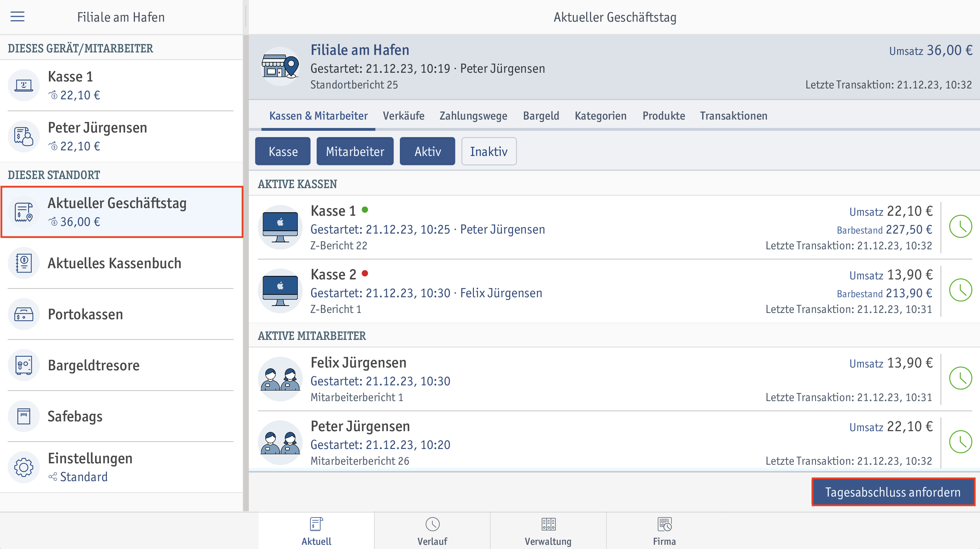Viewport: 980px width, 549px height.
Task: Click Filiale am Hafen title in header card
Action: click(x=360, y=50)
